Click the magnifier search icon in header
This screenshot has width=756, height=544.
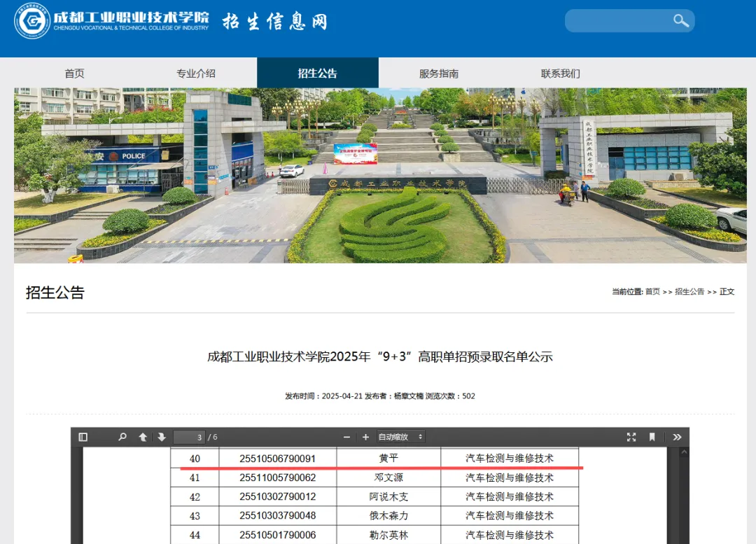[x=681, y=21]
